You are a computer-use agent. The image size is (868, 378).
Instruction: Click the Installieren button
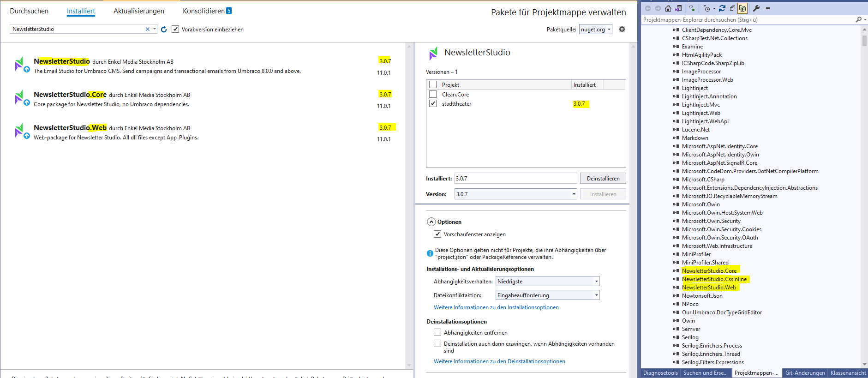603,194
